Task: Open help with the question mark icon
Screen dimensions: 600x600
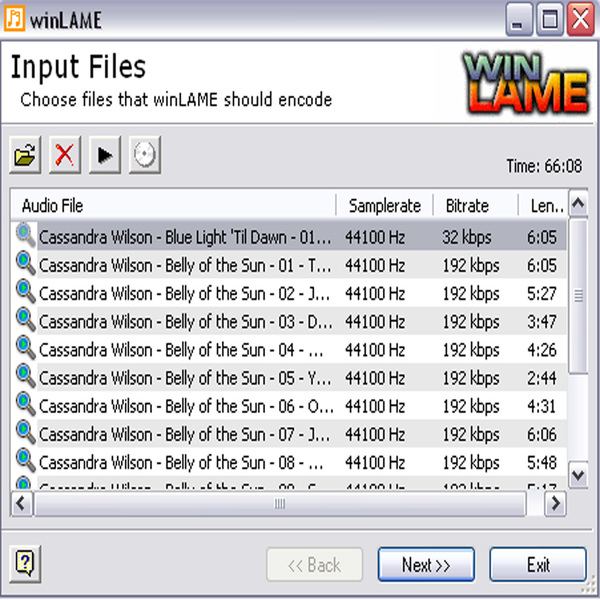Action: pos(25,564)
